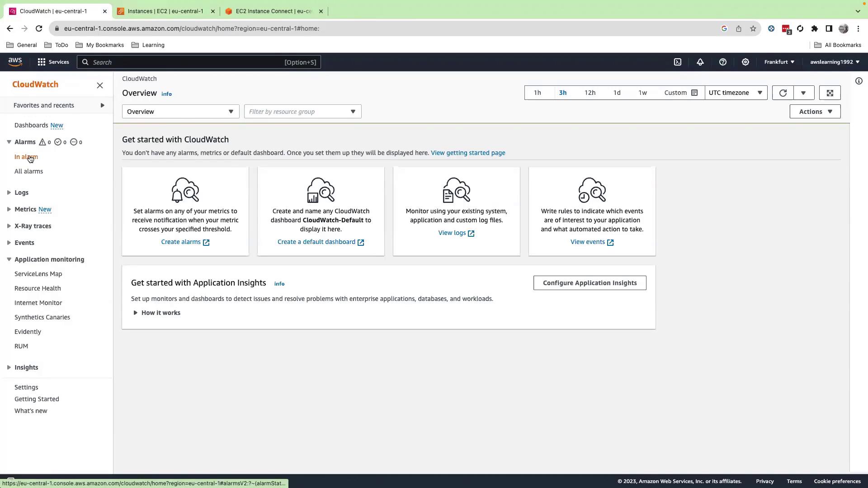868x488 pixels.
Task: Select the 12h time range
Action: point(590,93)
